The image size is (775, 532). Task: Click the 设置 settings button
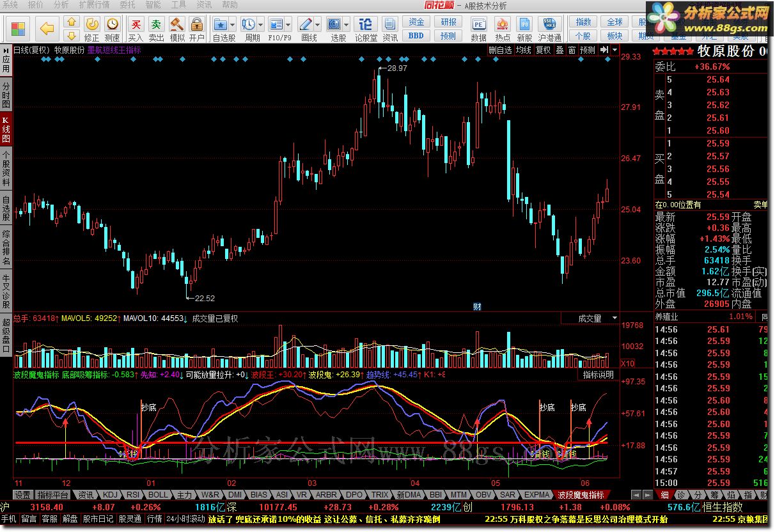(23, 494)
